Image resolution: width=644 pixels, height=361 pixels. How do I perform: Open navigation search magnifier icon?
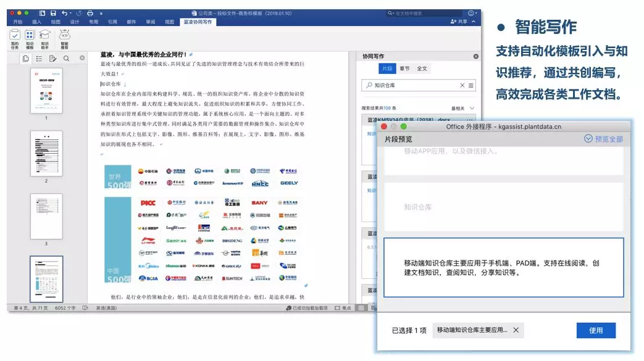click(66, 59)
